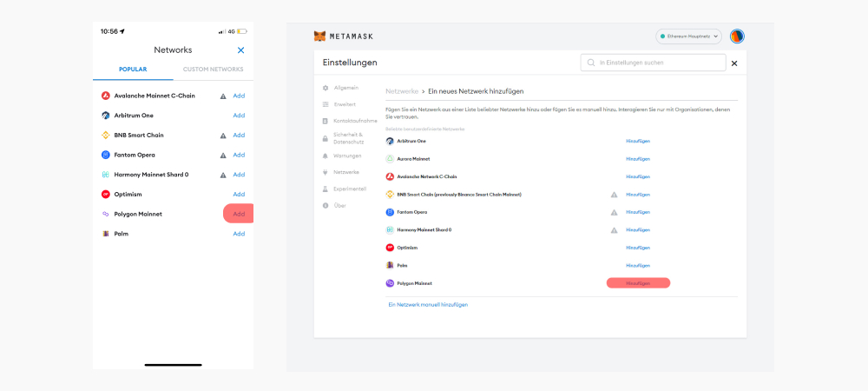Image resolution: width=868 pixels, height=391 pixels.
Task: Close the mobile Networks screen
Action: 240,50
